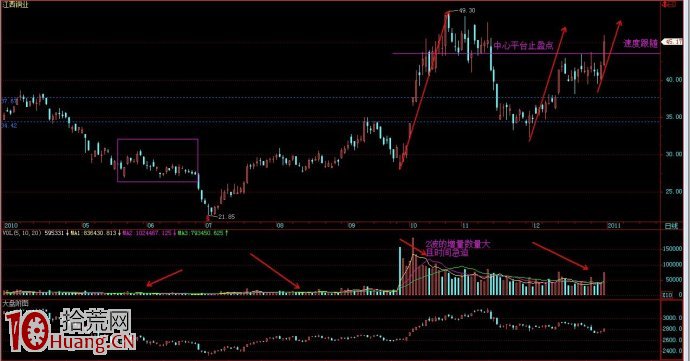Click the 06 month label on the time axis

150,225
